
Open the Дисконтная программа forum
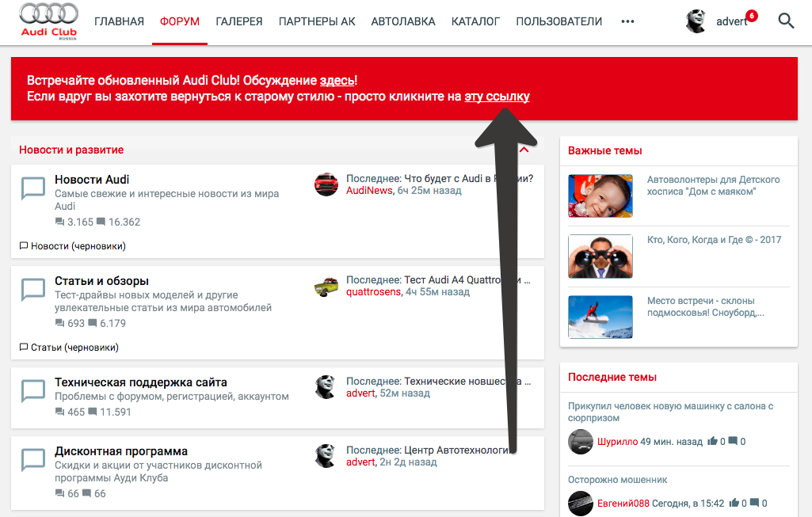[x=121, y=451]
